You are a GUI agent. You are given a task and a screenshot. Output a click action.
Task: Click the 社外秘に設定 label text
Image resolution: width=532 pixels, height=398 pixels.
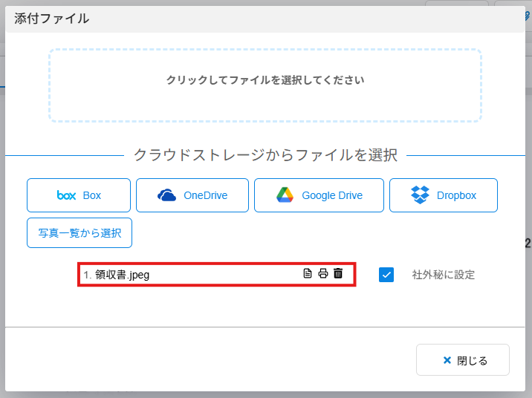click(443, 275)
